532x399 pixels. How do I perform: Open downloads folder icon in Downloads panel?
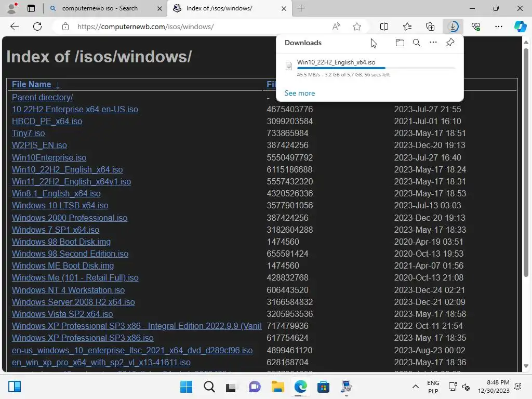(400, 43)
